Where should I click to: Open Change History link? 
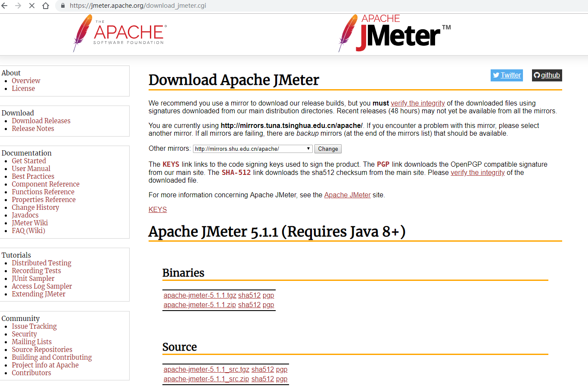35,207
